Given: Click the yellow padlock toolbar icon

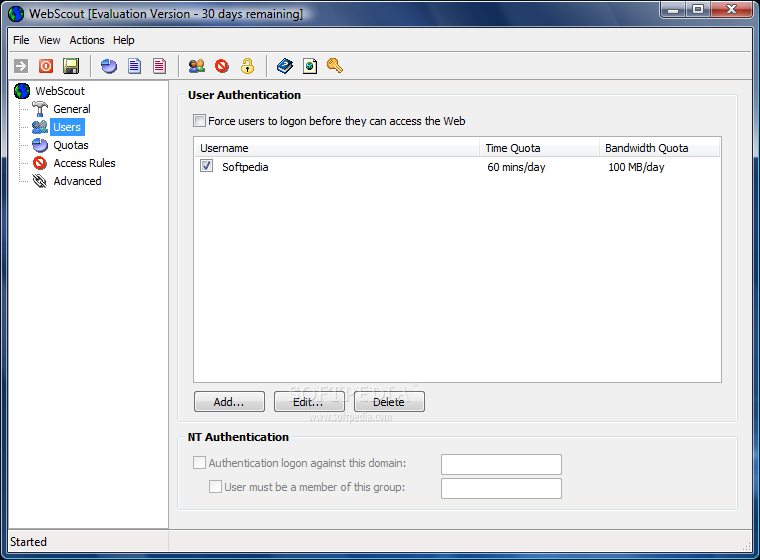Looking at the screenshot, I should click(x=247, y=66).
